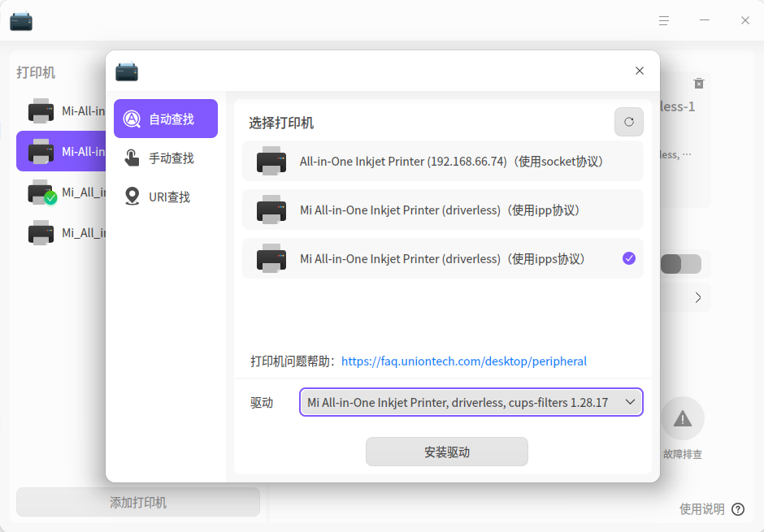Image resolution: width=764 pixels, height=532 pixels.
Task: Click the 手动查找 hand pointer icon
Action: [132, 158]
